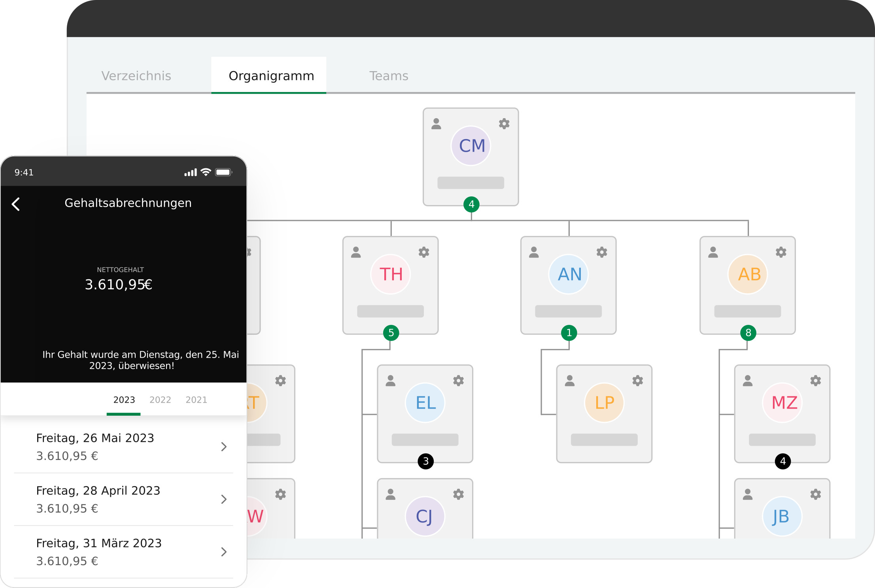This screenshot has height=588, width=875.
Task: Open gear settings on MZ card
Action: [815, 381]
